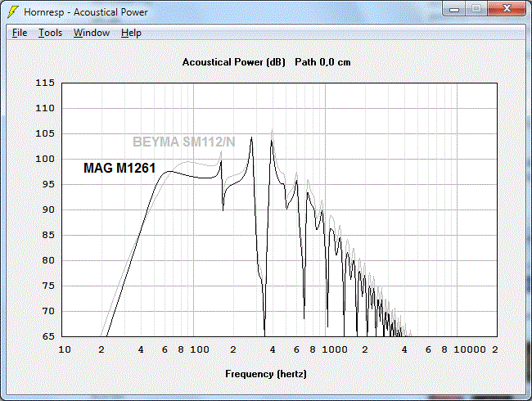Click the 110 dB axis value

[45, 108]
